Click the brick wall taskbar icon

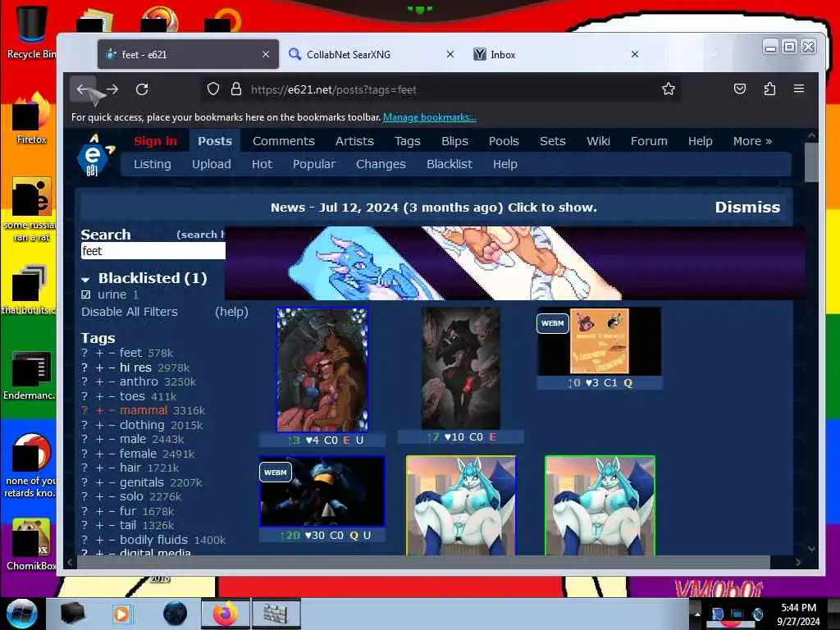(x=276, y=614)
